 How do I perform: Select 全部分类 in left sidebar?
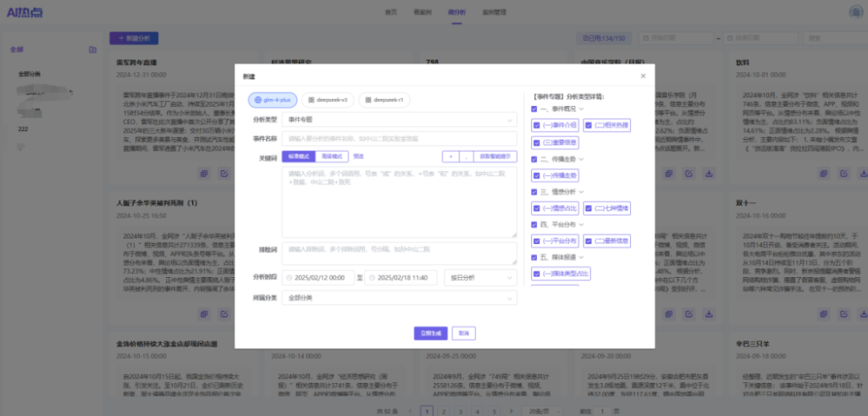(x=30, y=74)
